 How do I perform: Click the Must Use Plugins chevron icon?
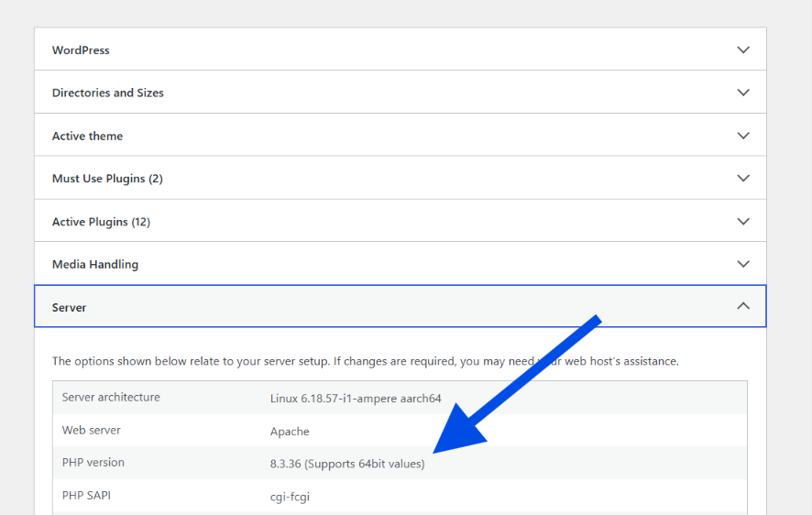[743, 178]
